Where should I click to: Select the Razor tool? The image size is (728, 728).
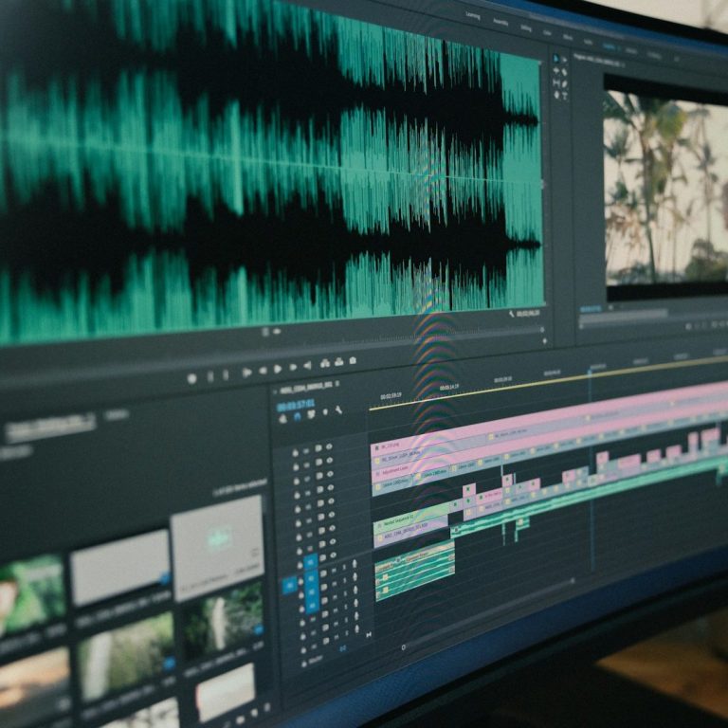pyautogui.click(x=565, y=72)
